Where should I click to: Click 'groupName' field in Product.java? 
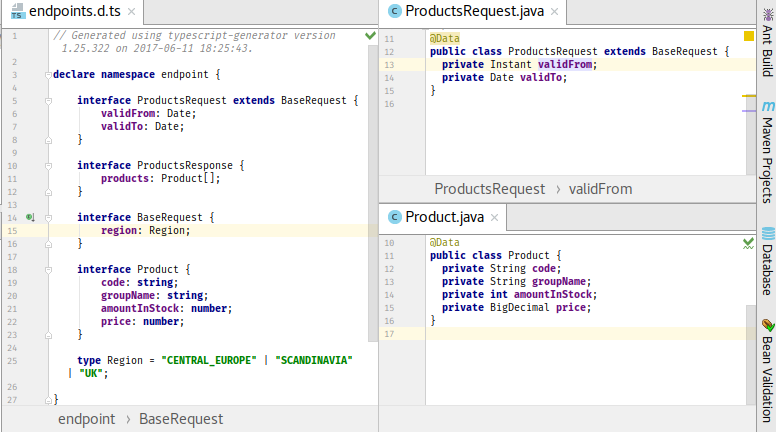point(559,281)
